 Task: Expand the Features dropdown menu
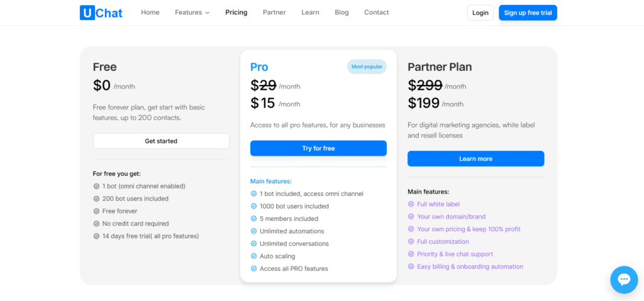click(x=192, y=13)
